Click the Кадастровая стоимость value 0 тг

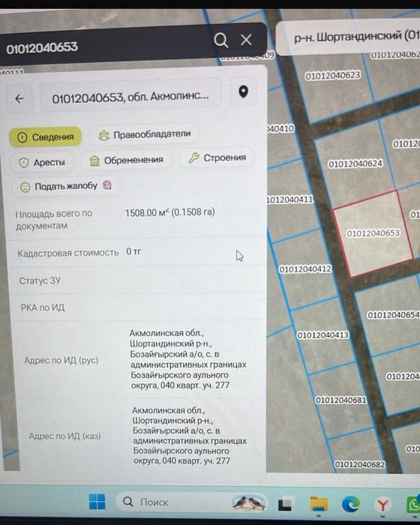click(133, 251)
